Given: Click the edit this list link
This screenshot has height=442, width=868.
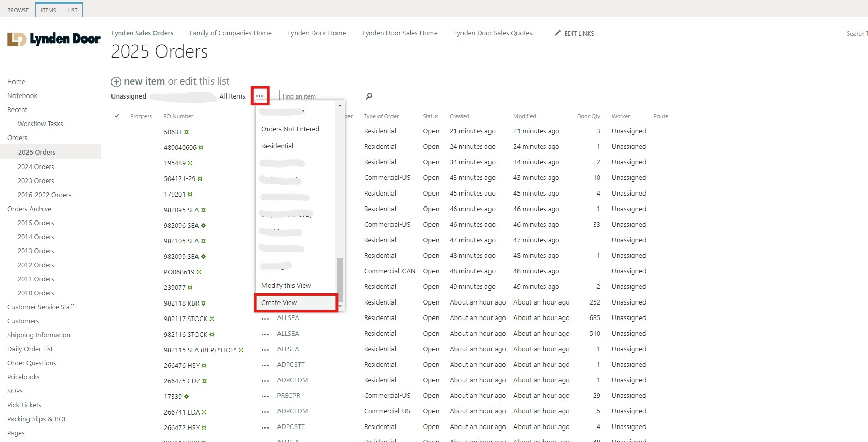Looking at the screenshot, I should coord(204,81).
